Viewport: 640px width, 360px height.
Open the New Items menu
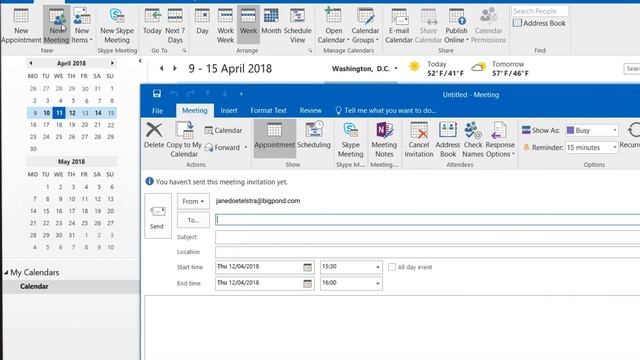point(82,25)
